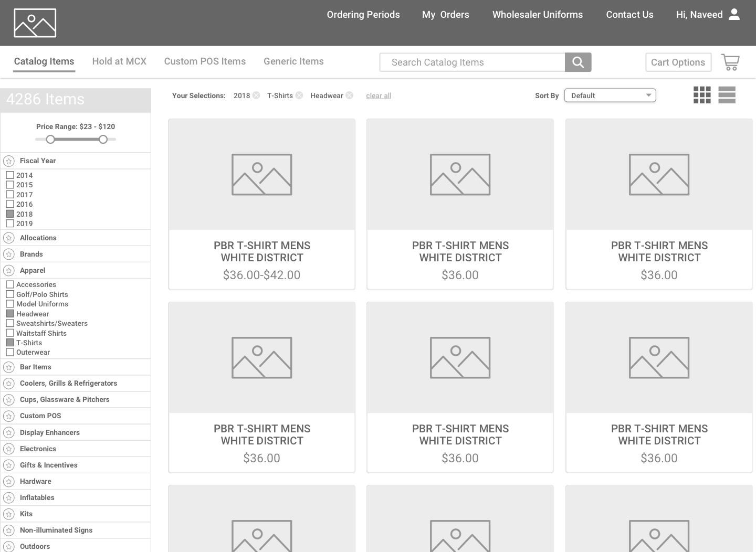Check the Model Uniforms checkbox
This screenshot has width=756, height=552.
point(10,303)
